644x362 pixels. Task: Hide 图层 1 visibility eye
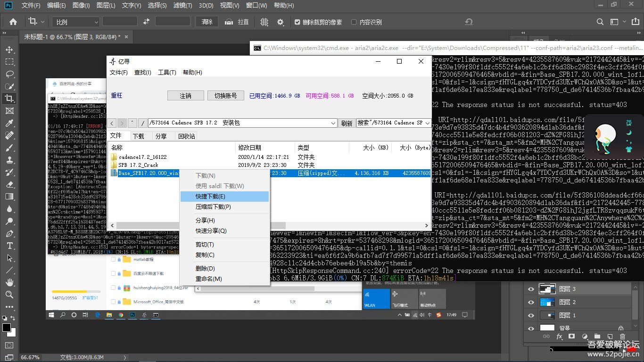[x=531, y=315]
